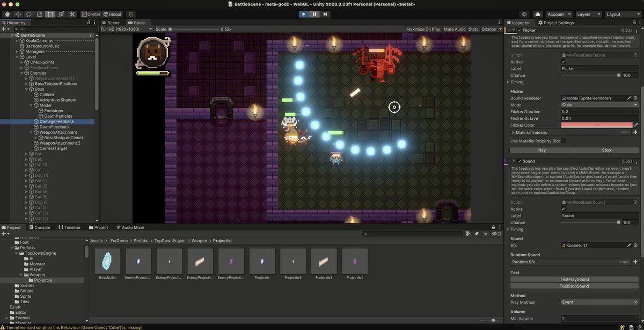The height and width of the screenshot is (330, 644).
Task: Switch to the Console tab
Action: 39,227
